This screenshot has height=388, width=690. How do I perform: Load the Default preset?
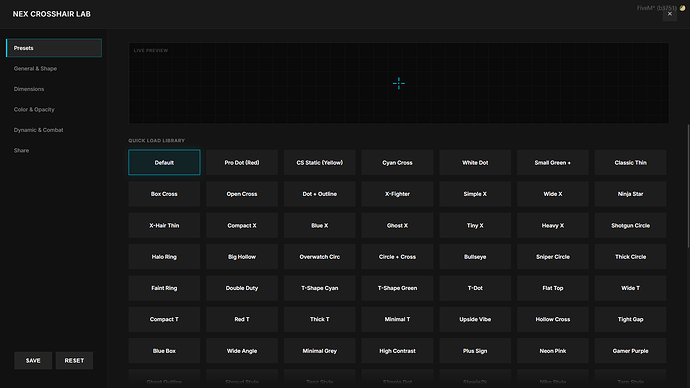tap(164, 162)
